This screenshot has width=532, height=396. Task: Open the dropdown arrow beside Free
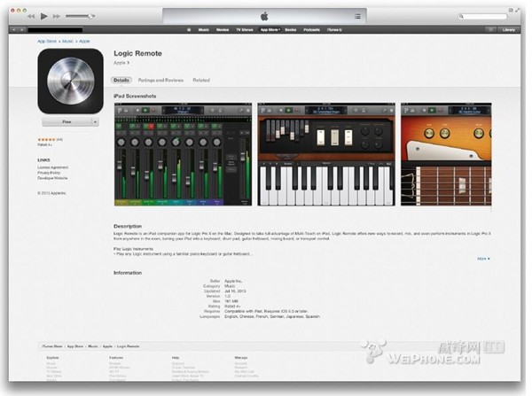[x=96, y=121]
